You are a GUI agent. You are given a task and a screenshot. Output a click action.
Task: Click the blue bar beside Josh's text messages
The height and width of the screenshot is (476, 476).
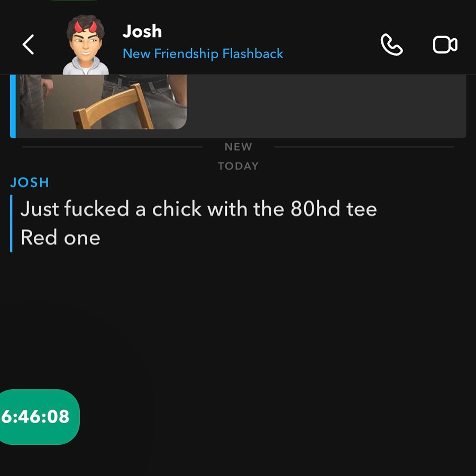(x=11, y=223)
